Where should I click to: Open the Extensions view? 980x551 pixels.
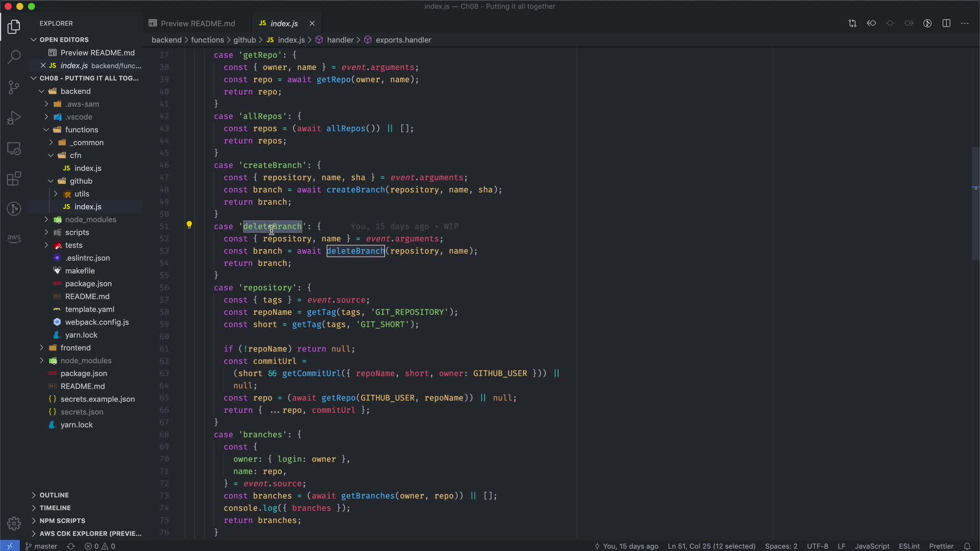coord(14,179)
